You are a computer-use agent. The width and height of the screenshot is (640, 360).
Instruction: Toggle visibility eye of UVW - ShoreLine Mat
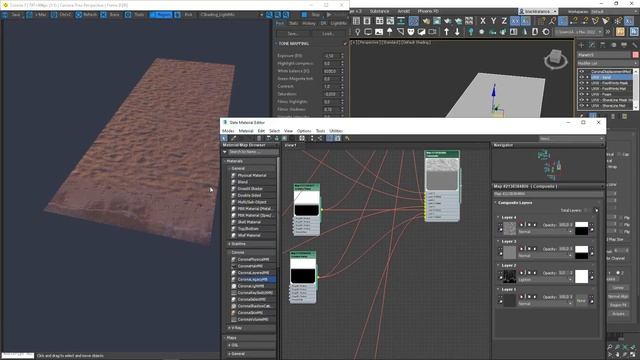582,106
